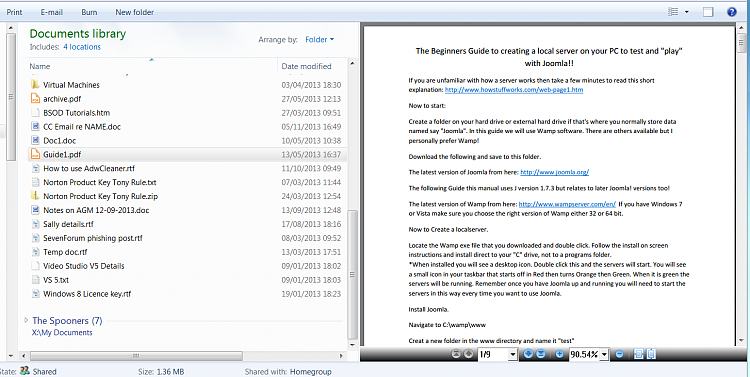Viewport: 750px width, 377px height.
Task: Click the file list scroll left arrow
Action: click(23, 356)
